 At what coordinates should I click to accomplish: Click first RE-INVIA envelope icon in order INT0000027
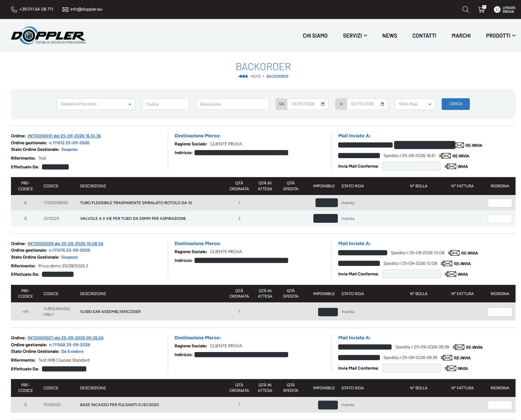pos(459,347)
